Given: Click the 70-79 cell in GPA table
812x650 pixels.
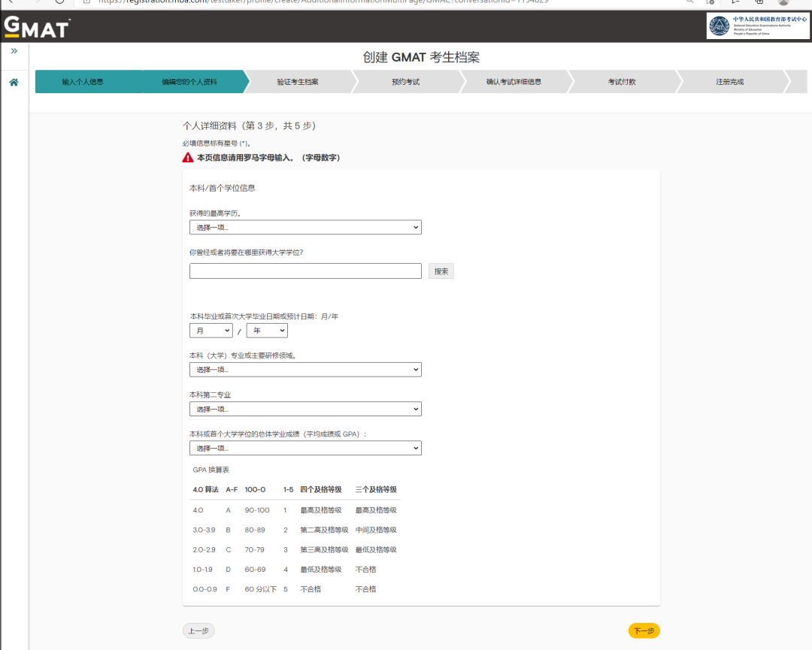Looking at the screenshot, I should (255, 549).
